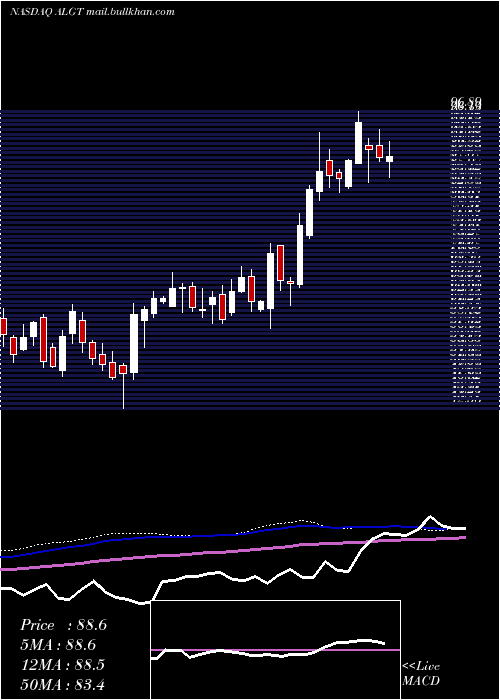Click the pink signal line in the MACD box
This screenshot has height=700, width=500.
pyautogui.click(x=275, y=650)
